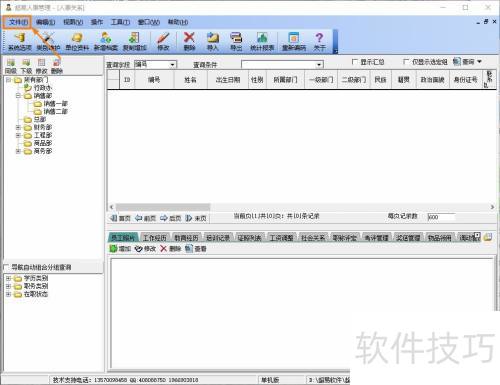Open the 查询条件 combo box
This screenshot has height=385, width=500.
(282, 64)
